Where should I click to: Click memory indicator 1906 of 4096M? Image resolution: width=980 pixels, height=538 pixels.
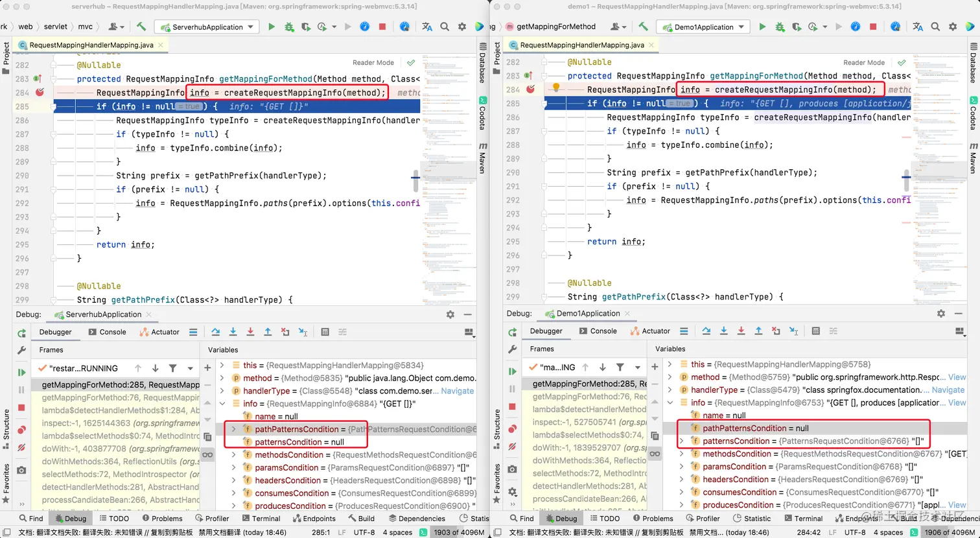[949, 532]
